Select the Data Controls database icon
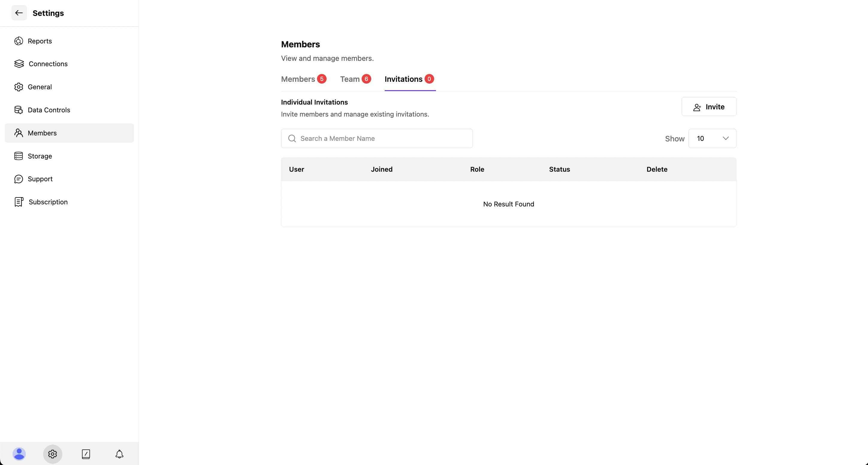 click(19, 110)
